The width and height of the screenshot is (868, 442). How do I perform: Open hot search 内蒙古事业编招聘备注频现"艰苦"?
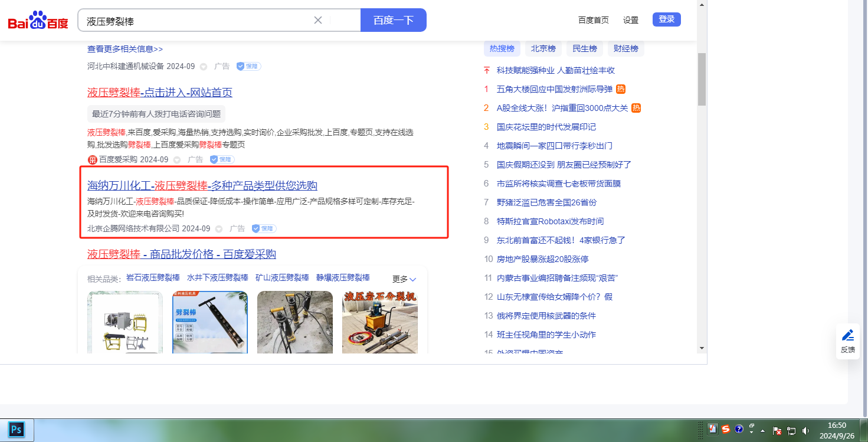tap(557, 278)
